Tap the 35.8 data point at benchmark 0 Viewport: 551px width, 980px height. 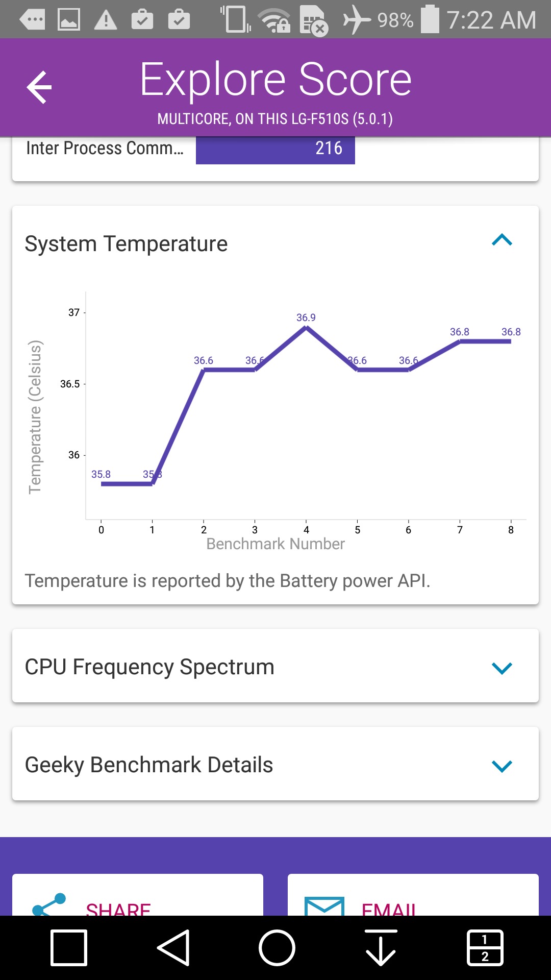(102, 484)
